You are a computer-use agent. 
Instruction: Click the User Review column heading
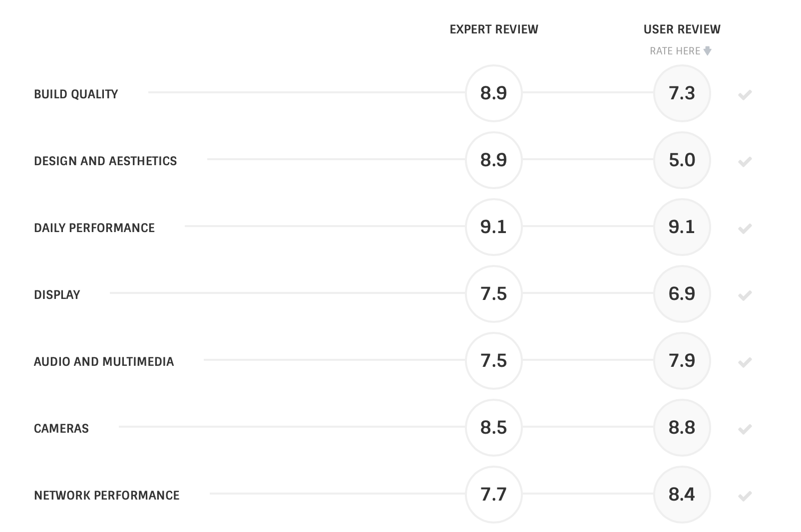pos(682,29)
